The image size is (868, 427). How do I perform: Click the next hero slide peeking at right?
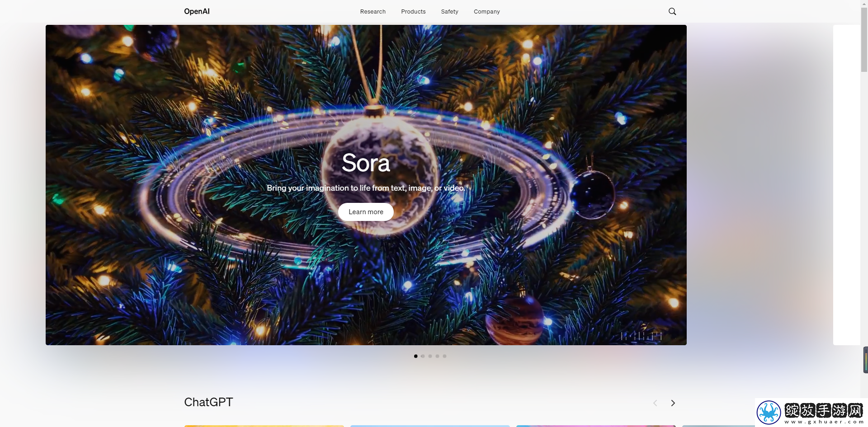847,185
